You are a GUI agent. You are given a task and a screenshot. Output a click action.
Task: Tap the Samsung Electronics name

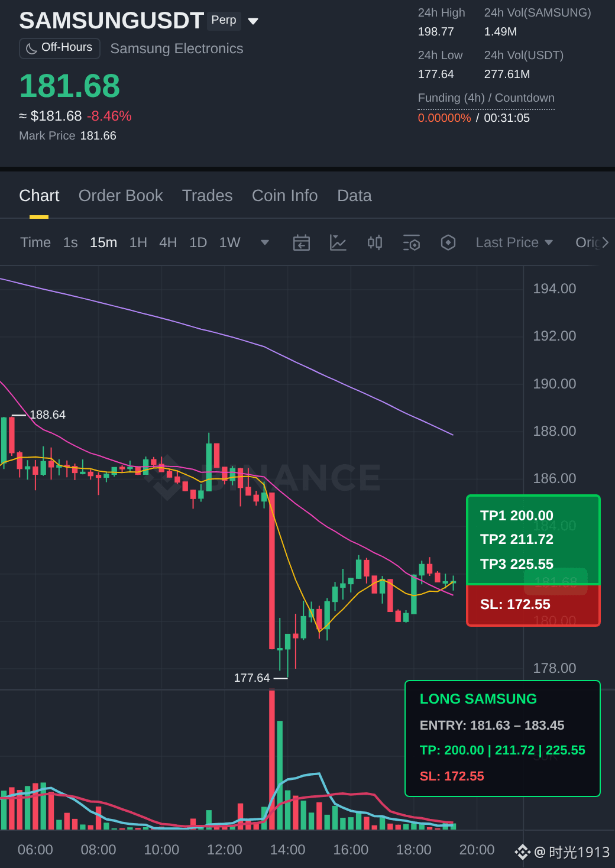[177, 48]
